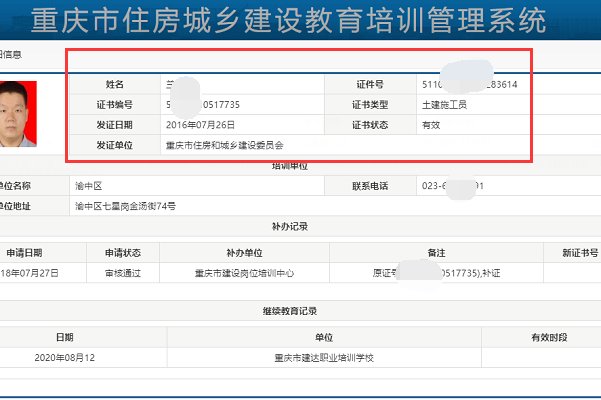Click the '补办记录' section heading
This screenshot has height=400, width=601.
tap(290, 226)
